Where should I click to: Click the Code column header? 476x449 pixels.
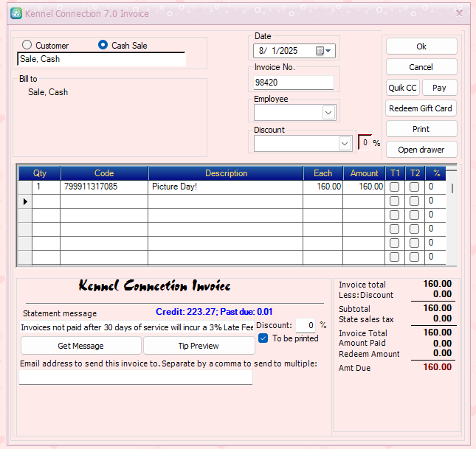[x=104, y=173]
